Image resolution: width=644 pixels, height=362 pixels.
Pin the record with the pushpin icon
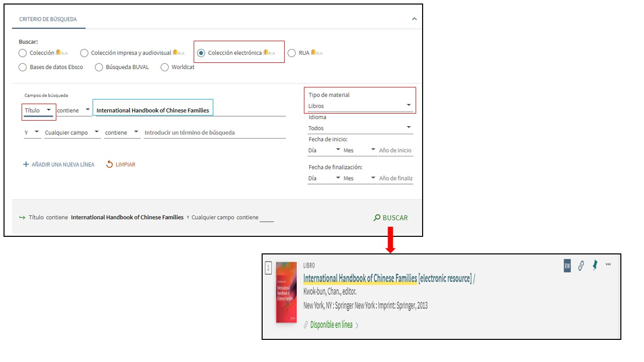coord(595,266)
